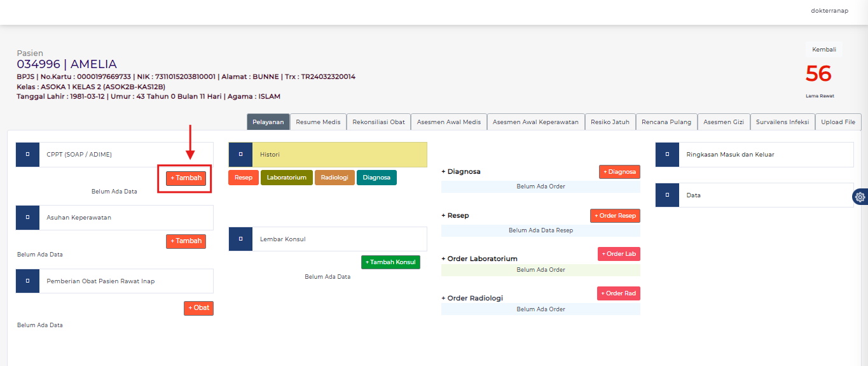Select the Survailens Infeksi tab
This screenshot has width=868, height=366.
coord(782,122)
